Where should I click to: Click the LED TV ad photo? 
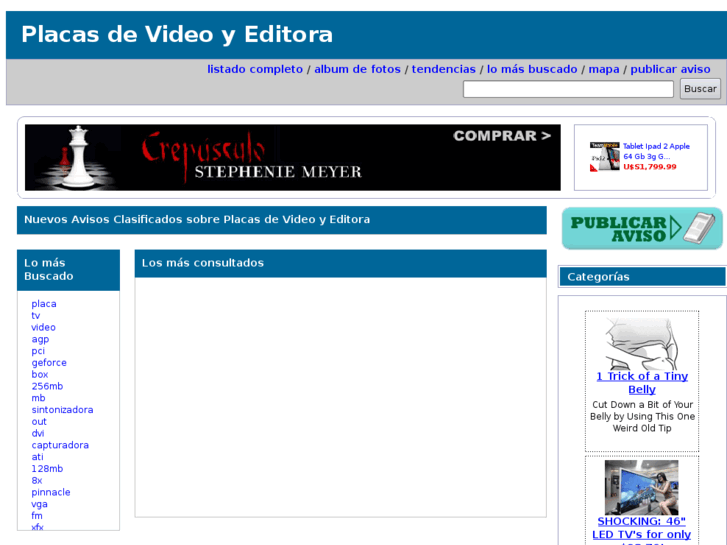pyautogui.click(x=642, y=487)
